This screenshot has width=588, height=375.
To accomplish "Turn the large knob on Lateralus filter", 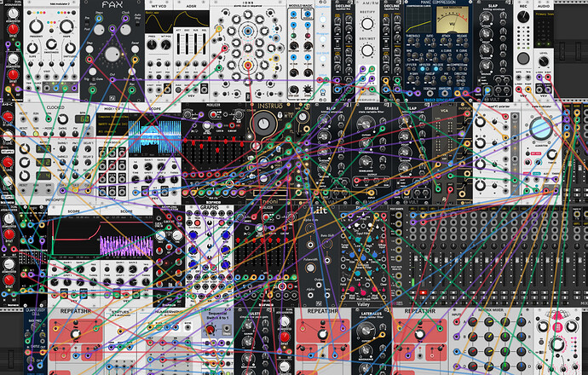I will pos(366,330).
